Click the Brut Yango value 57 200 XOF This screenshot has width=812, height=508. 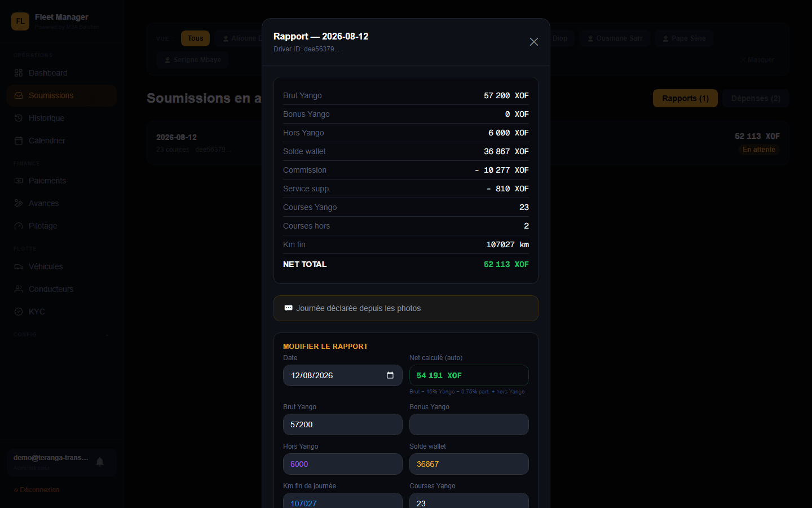pyautogui.click(x=506, y=95)
